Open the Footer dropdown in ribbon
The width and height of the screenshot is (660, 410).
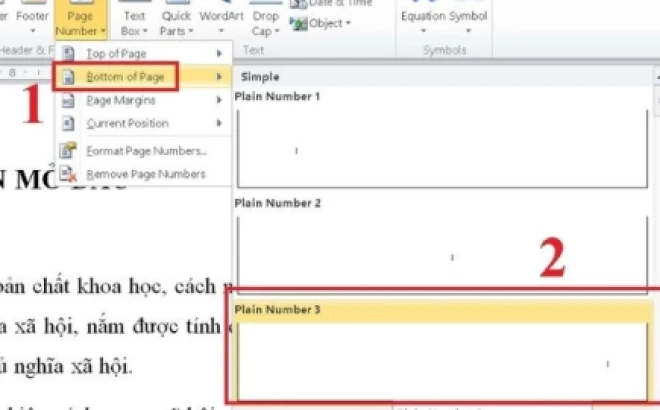(x=32, y=19)
